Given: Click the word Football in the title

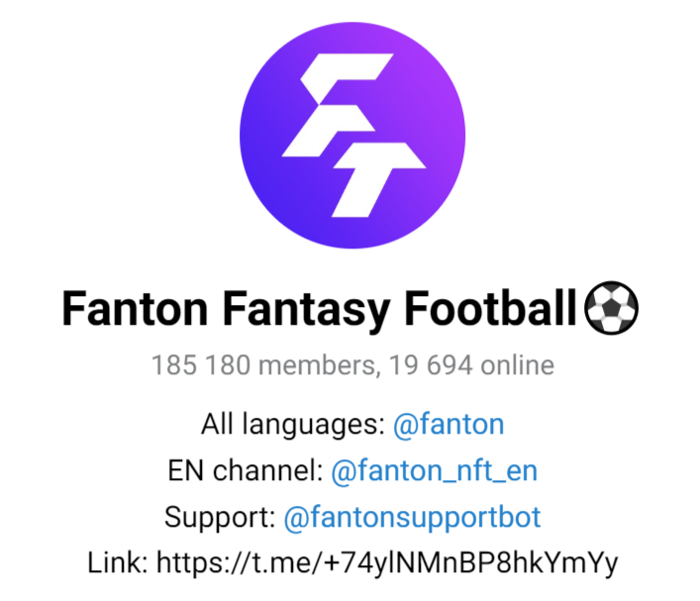Looking at the screenshot, I should [491, 308].
